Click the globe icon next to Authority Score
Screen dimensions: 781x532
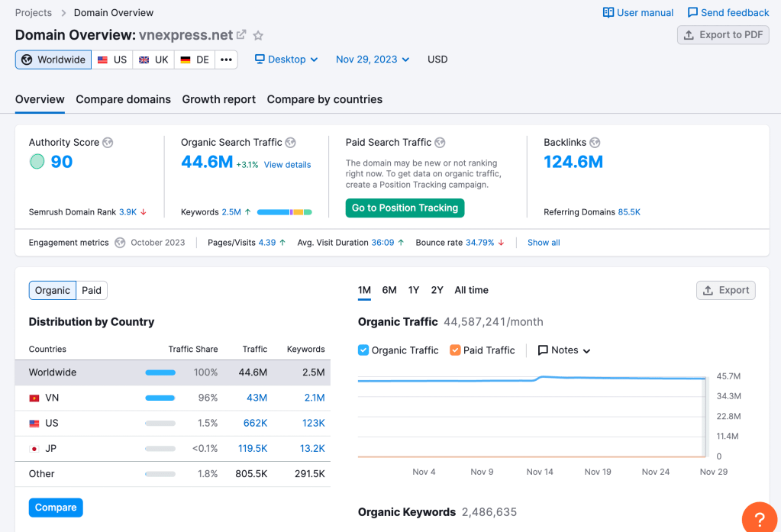pyautogui.click(x=108, y=143)
